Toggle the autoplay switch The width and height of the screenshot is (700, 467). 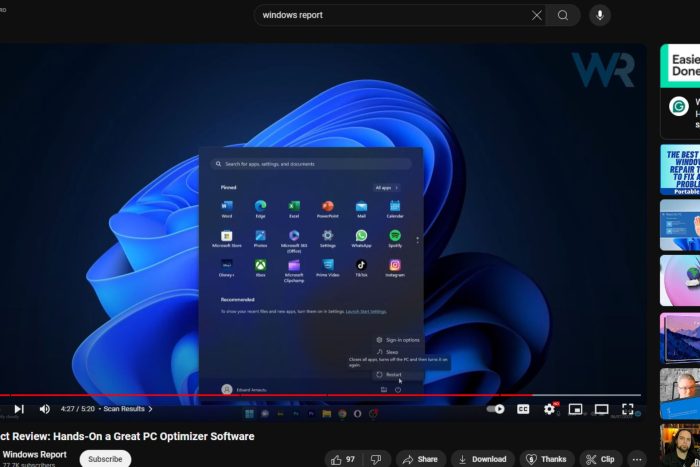(x=495, y=409)
